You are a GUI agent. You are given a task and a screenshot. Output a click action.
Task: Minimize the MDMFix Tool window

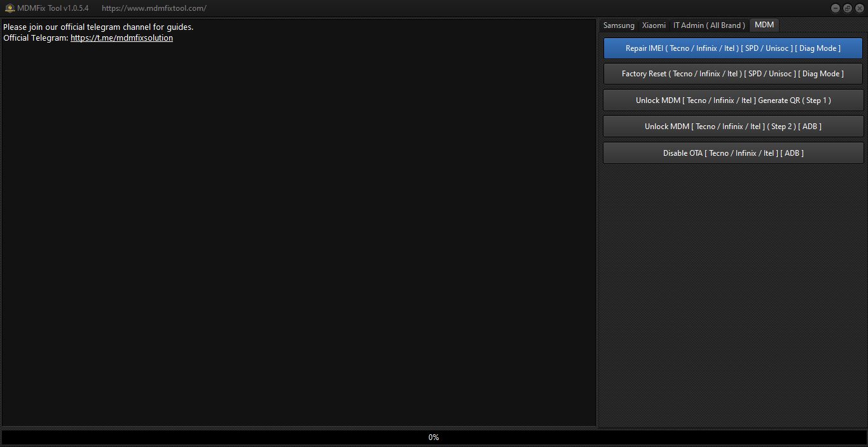(x=835, y=8)
